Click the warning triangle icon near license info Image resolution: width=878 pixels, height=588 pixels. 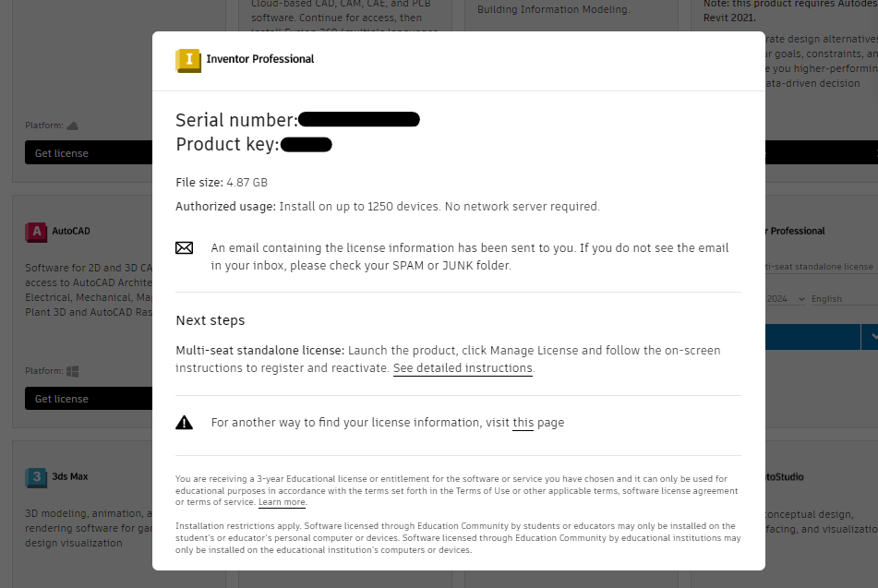tap(185, 420)
